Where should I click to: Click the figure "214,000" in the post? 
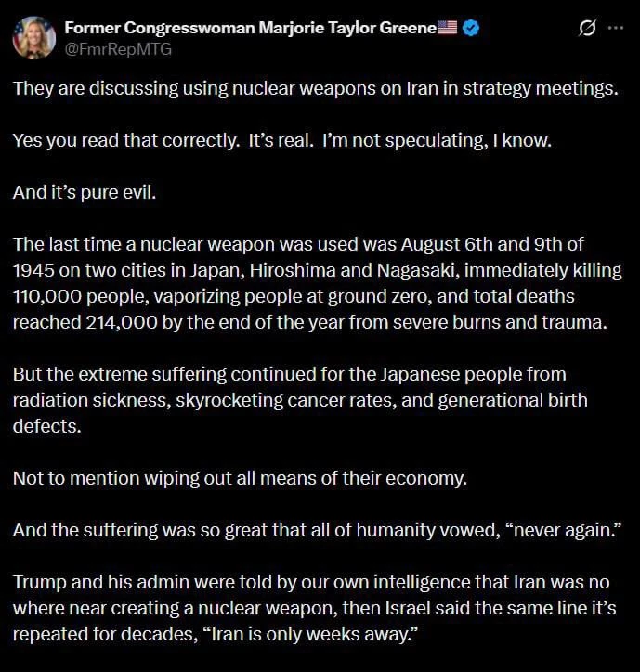[122, 323]
